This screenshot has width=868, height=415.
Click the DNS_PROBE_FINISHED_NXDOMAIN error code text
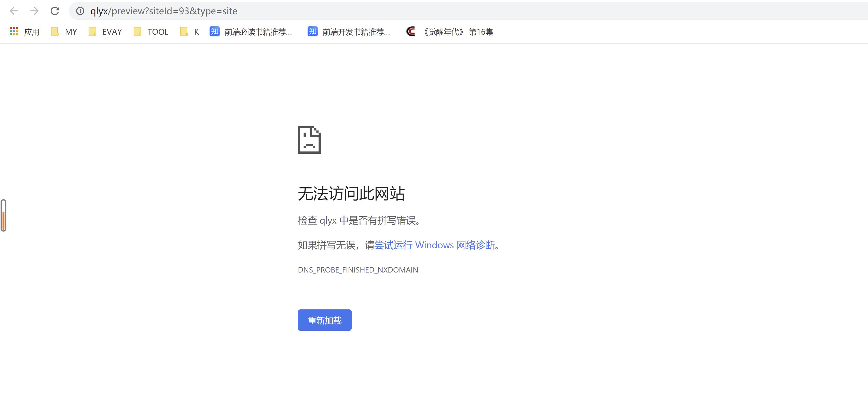pyautogui.click(x=358, y=270)
